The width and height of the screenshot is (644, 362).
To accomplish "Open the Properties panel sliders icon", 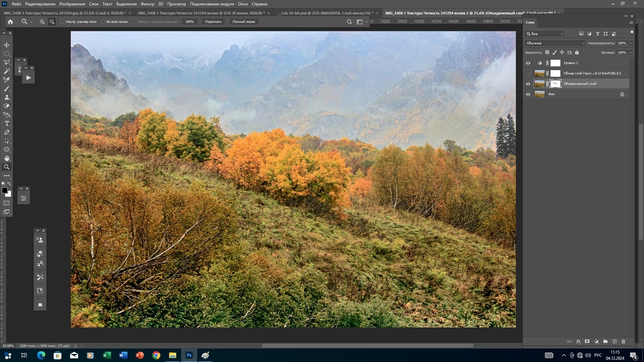I will 24,198.
